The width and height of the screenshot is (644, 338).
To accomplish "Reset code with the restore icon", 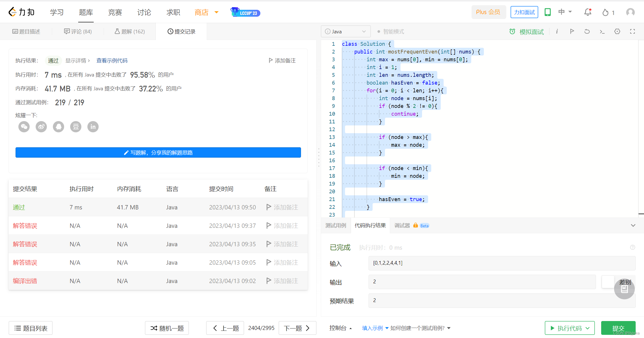I will (x=587, y=31).
